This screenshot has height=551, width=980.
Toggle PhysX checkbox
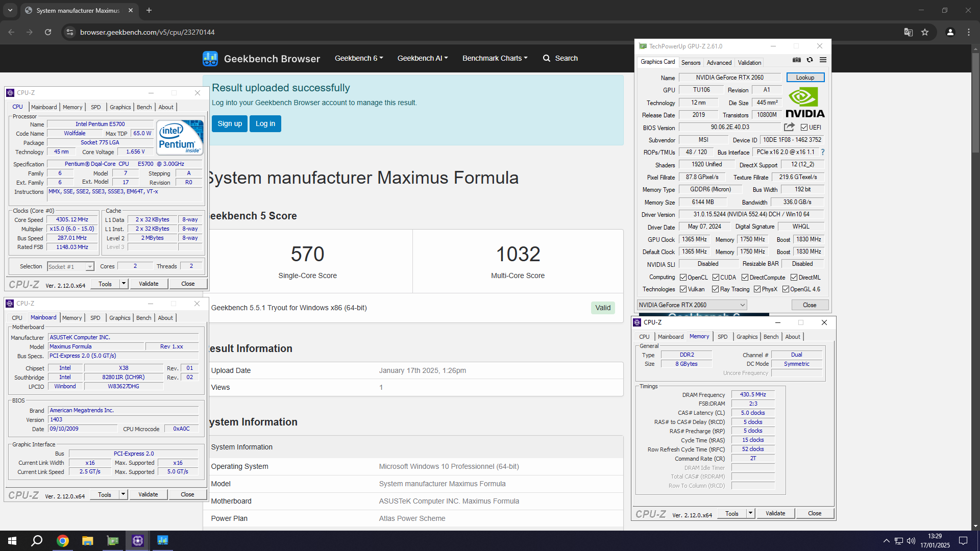point(757,289)
